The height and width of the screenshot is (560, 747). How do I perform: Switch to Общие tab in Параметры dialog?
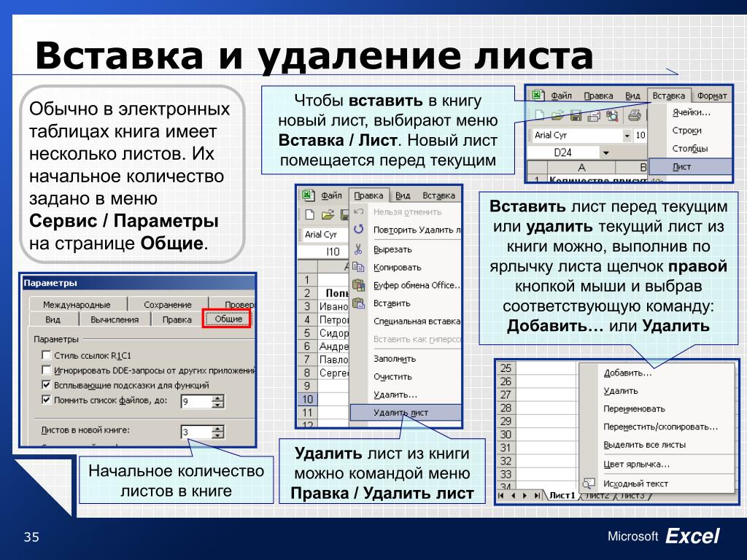click(228, 319)
